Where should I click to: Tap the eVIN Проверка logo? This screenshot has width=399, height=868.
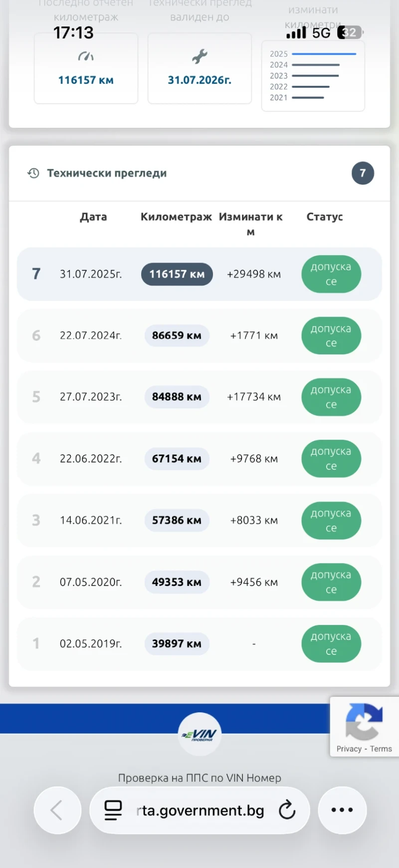pyautogui.click(x=199, y=734)
